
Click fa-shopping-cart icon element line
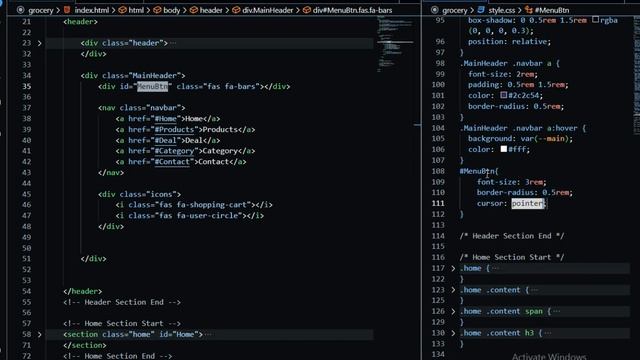(x=194, y=205)
